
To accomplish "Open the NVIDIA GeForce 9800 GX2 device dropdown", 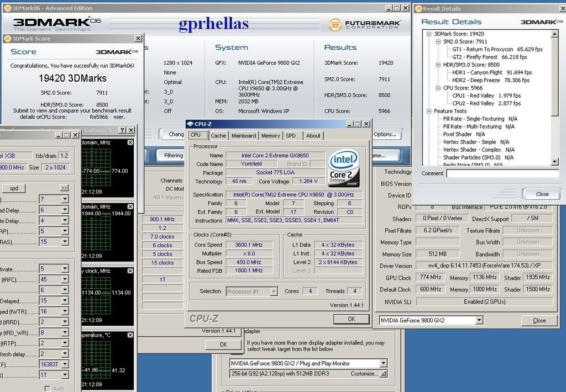I will [479, 320].
